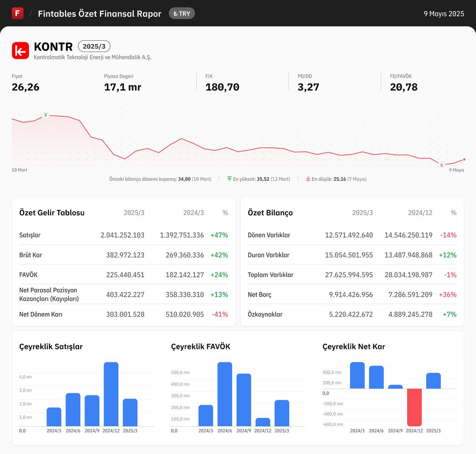
Task: Click the 500,0 mn FAVÖK axis label
Action: tap(180, 372)
